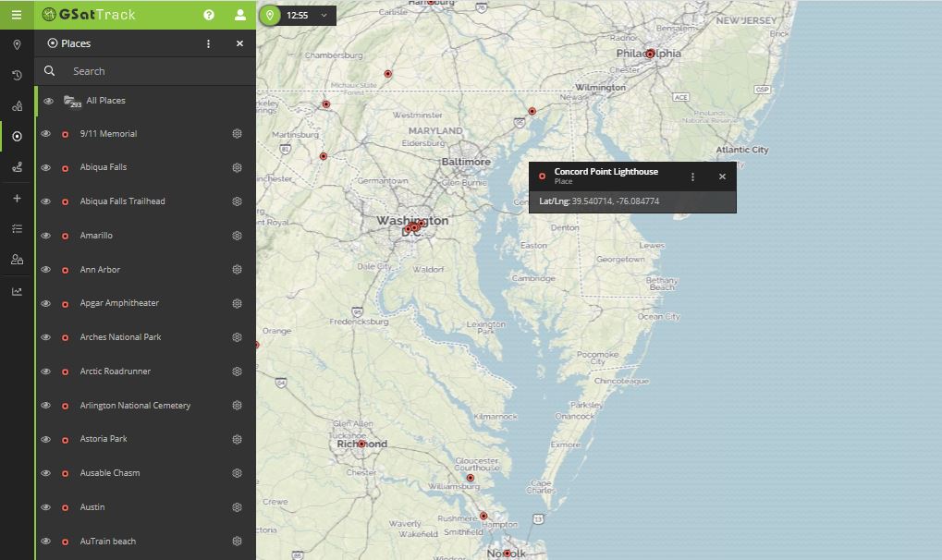The width and height of the screenshot is (942, 560).
Task: Open settings gear for Austin
Action: click(x=237, y=507)
